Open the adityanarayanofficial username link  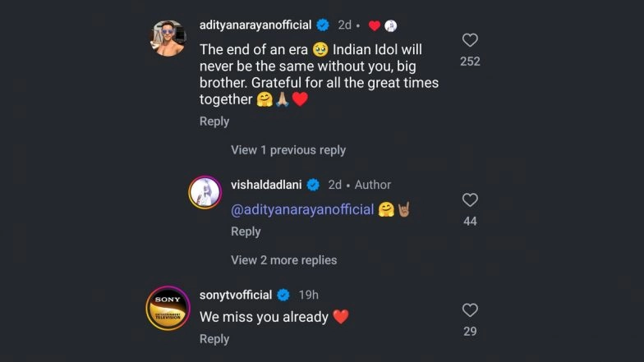256,25
